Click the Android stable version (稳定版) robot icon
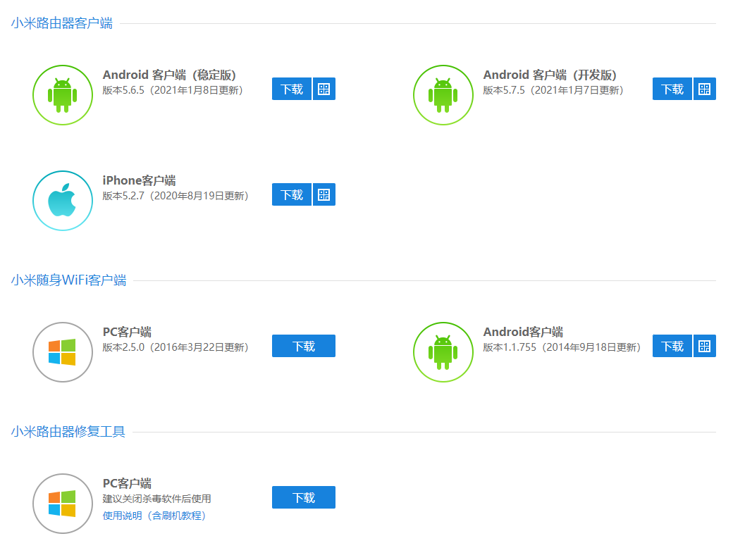 click(63, 95)
